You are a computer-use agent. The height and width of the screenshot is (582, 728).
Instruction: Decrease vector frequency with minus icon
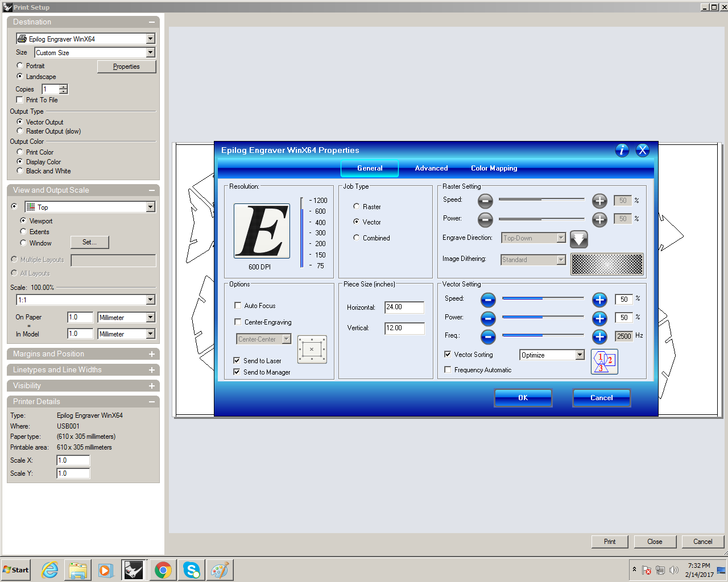[x=488, y=337]
